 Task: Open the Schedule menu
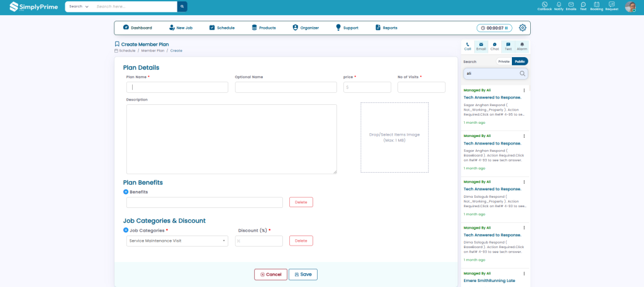click(x=222, y=28)
